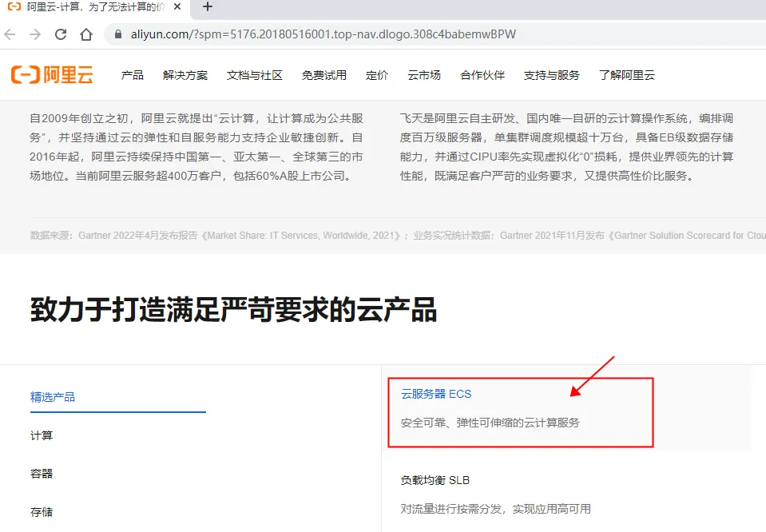
Task: Click the browser back arrow
Action: click(10, 34)
